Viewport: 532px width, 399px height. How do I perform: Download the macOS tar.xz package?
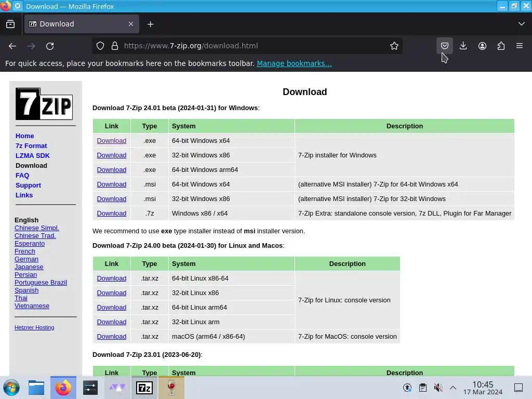[112, 337]
